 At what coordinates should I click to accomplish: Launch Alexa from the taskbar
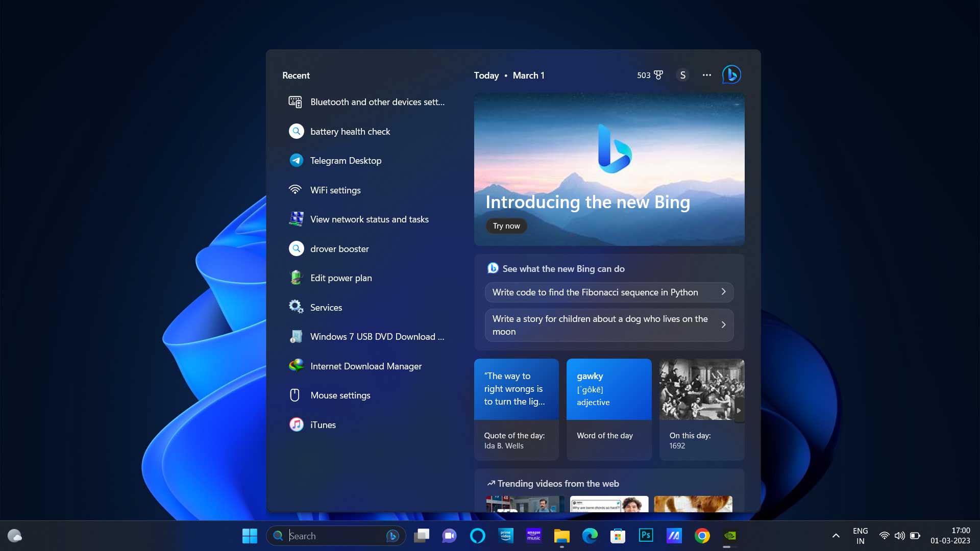[x=478, y=536]
